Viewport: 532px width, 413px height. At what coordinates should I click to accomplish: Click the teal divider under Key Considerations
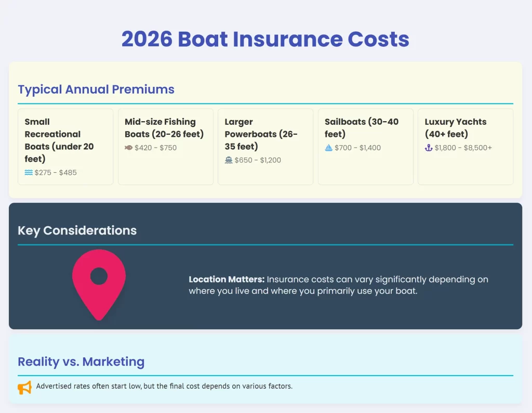(265, 242)
